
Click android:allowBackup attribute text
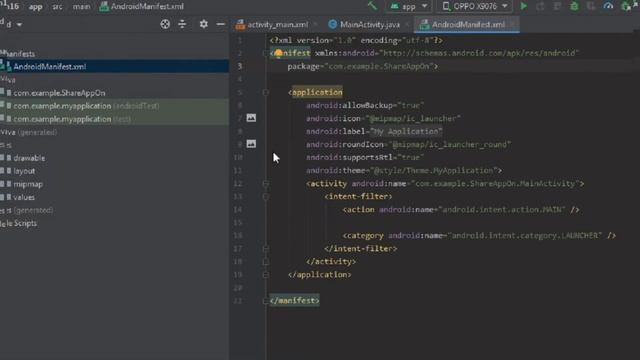point(349,105)
